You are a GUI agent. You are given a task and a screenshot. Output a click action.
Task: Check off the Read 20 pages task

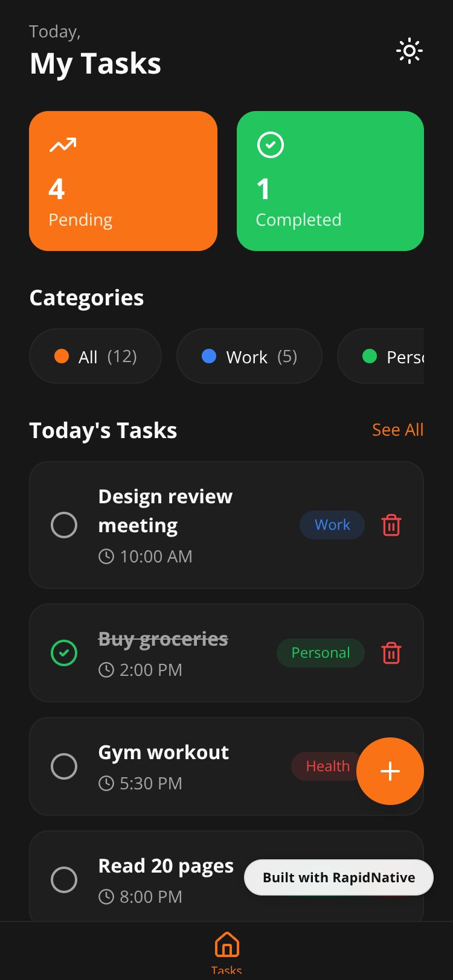click(64, 880)
